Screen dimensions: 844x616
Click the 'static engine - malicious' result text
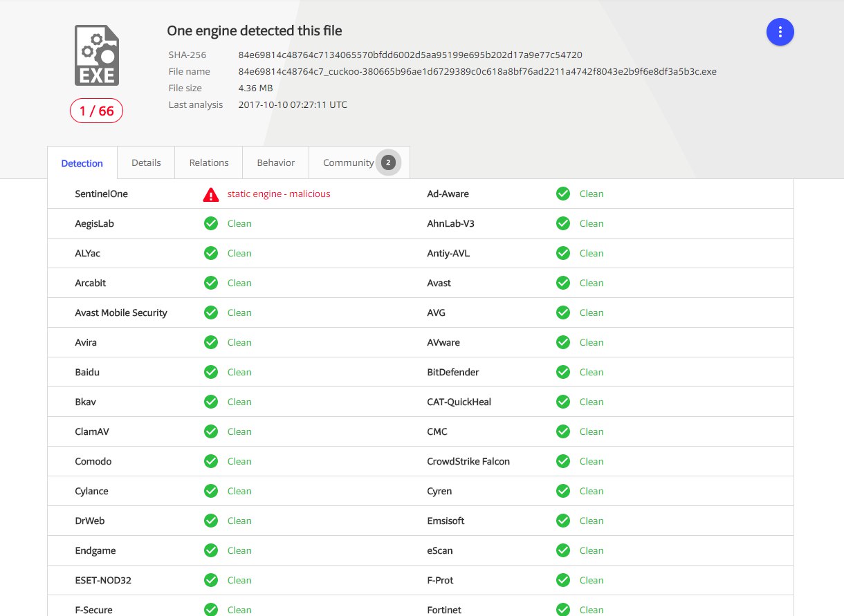pos(279,194)
